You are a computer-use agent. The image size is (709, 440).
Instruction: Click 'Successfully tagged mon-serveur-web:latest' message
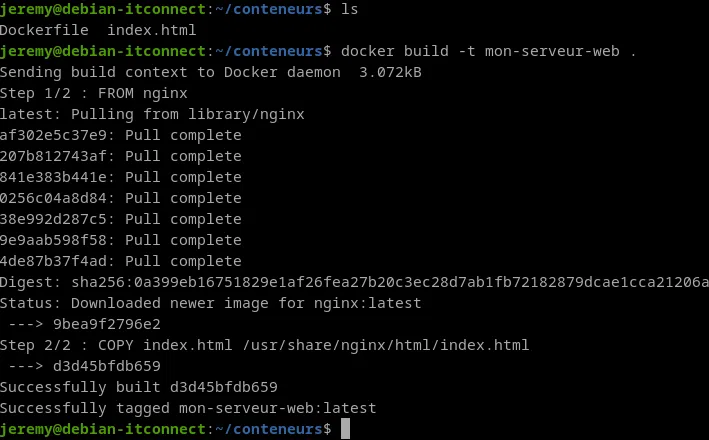[186, 408]
